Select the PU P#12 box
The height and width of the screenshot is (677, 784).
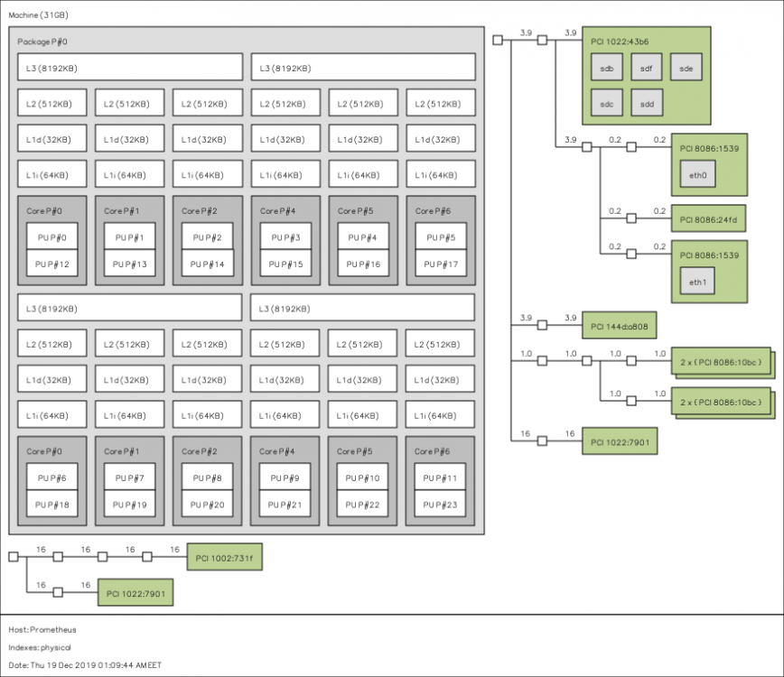coord(52,263)
